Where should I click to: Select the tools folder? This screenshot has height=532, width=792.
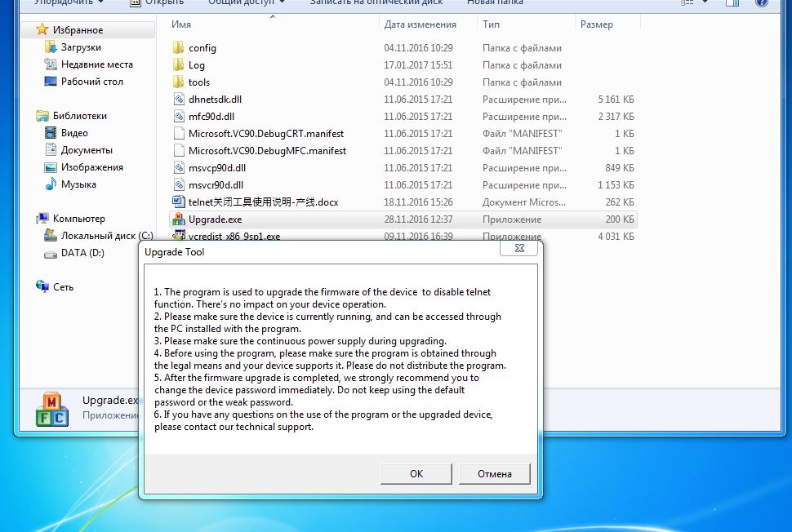[198, 82]
